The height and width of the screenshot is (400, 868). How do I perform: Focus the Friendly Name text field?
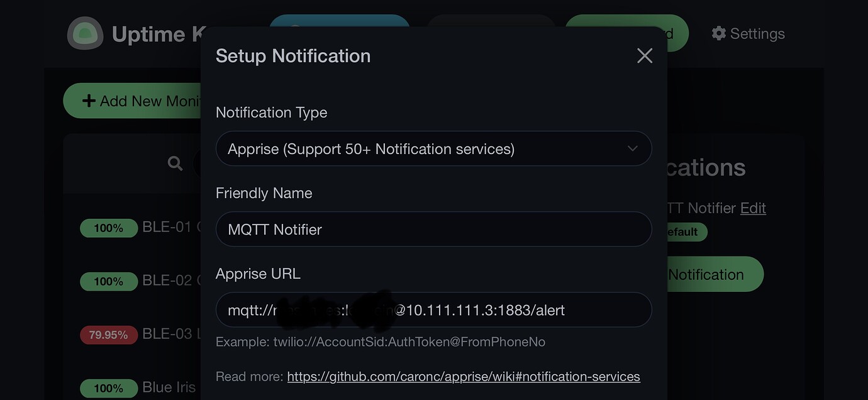(434, 229)
